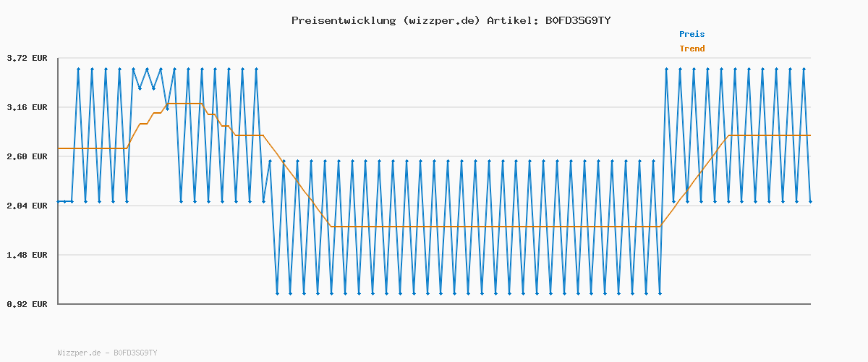Click wizzper.de in the chart title
The image size is (868, 362).
(x=440, y=20)
